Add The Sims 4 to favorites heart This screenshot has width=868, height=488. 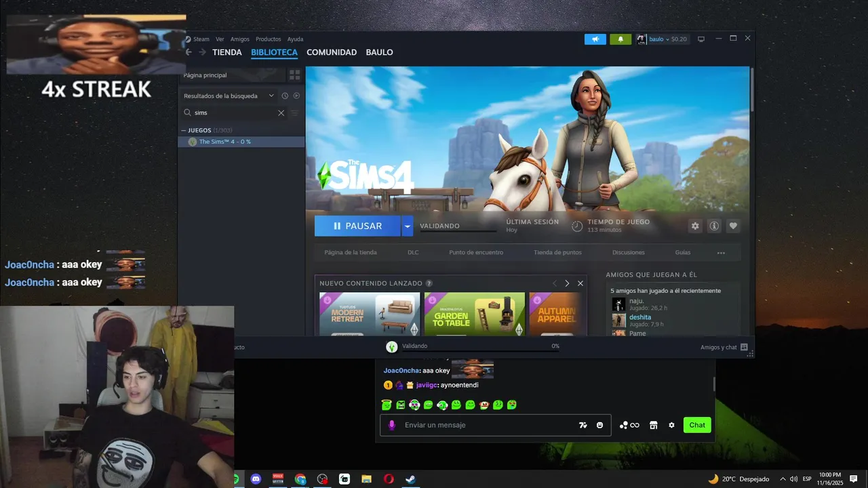[733, 226]
